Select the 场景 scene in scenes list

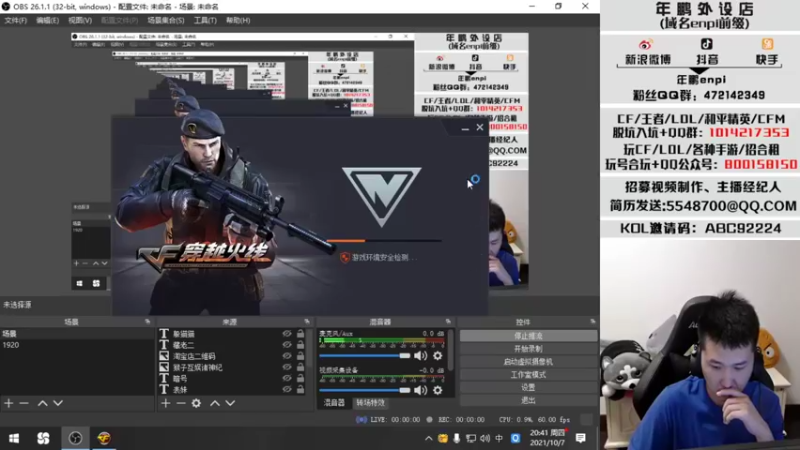click(x=77, y=334)
